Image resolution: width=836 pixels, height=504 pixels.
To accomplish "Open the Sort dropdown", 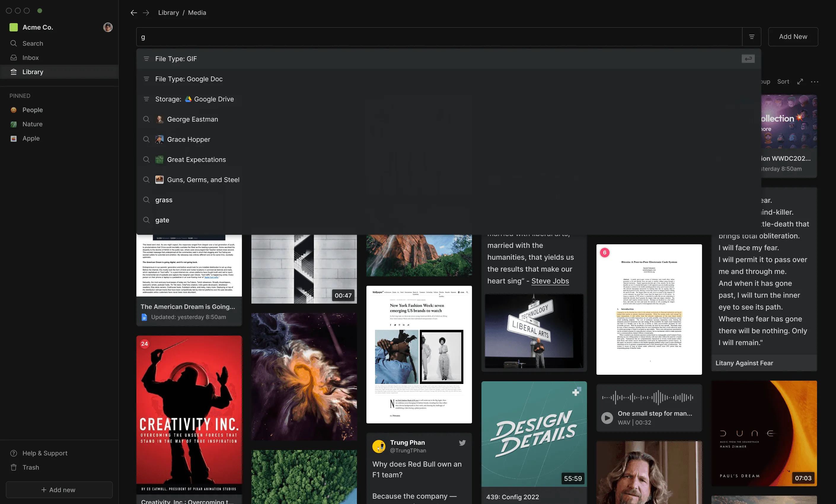I will 783,82.
